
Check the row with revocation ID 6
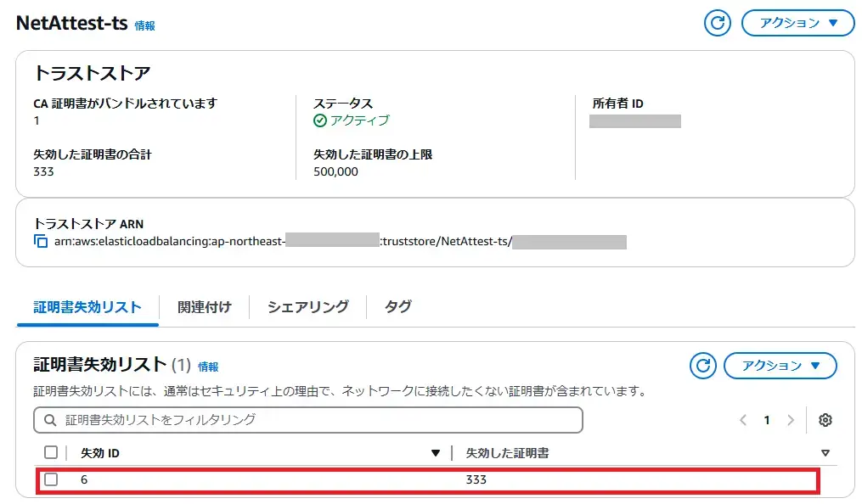click(51, 479)
